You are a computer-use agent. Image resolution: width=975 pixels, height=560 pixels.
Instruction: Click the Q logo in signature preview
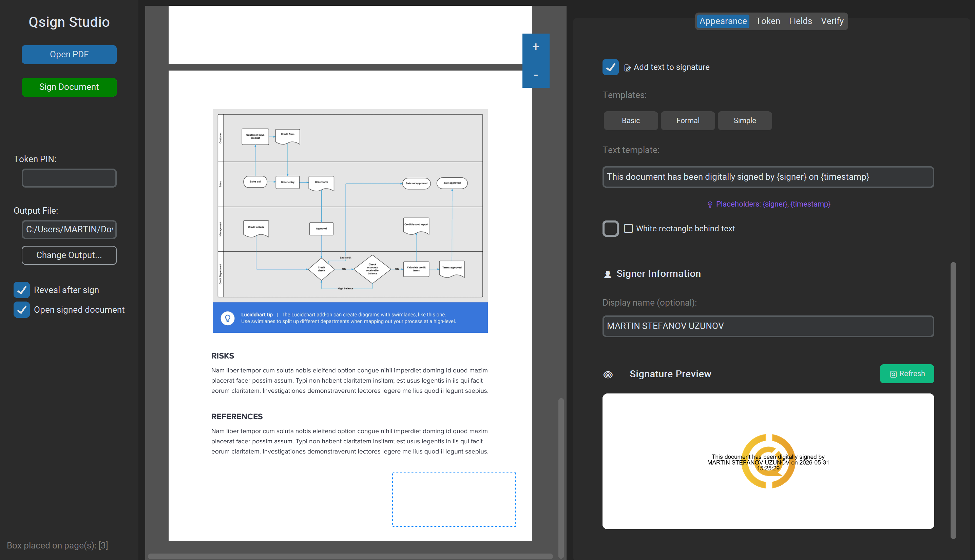[768, 461]
